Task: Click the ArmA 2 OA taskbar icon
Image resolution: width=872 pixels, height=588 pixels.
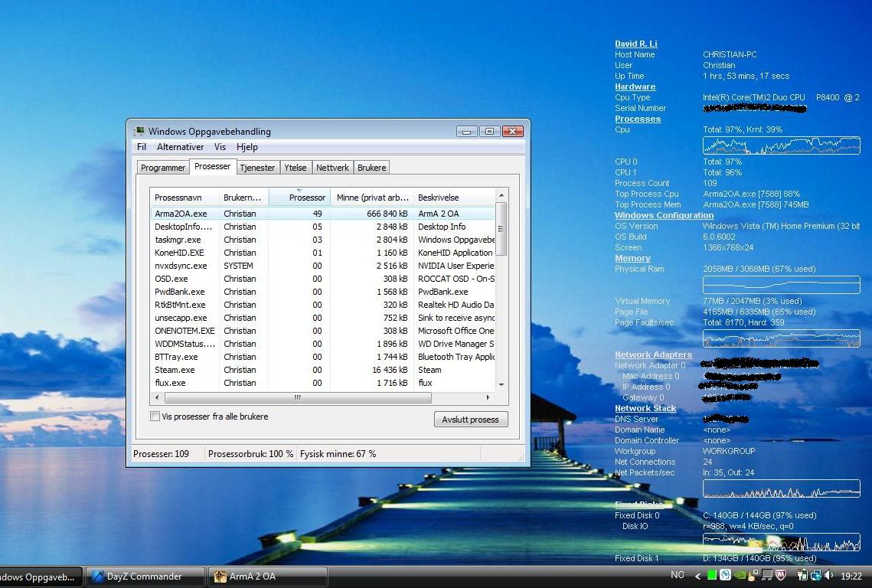Action: point(220,577)
